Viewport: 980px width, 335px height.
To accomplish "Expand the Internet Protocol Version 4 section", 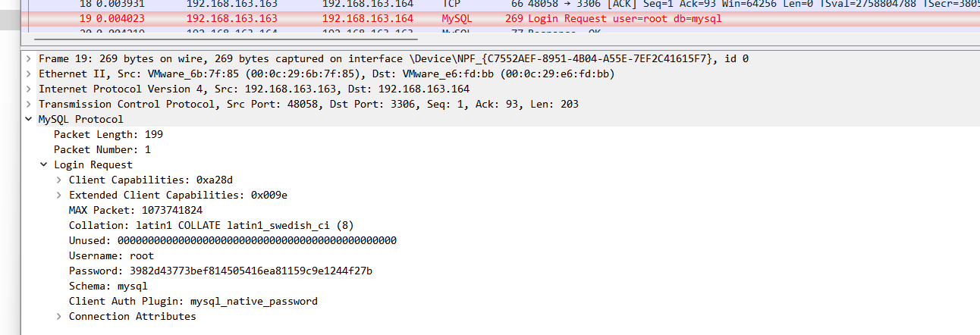I will point(29,89).
